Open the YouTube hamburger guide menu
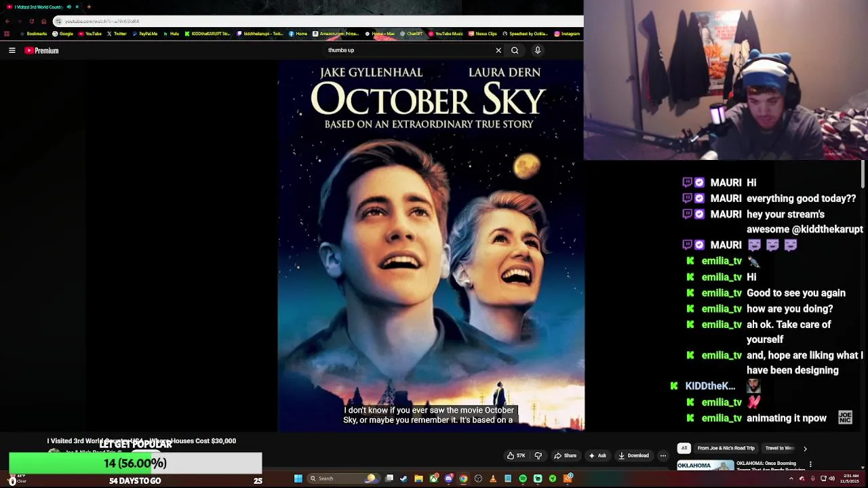Viewport: 868px width, 488px height. click(12, 50)
